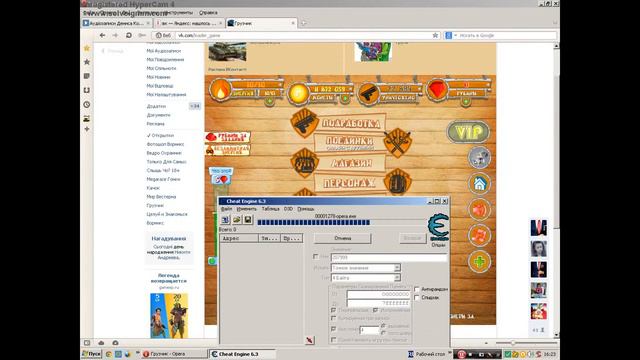
Task: Click the Opera address bar
Action: 308,36
